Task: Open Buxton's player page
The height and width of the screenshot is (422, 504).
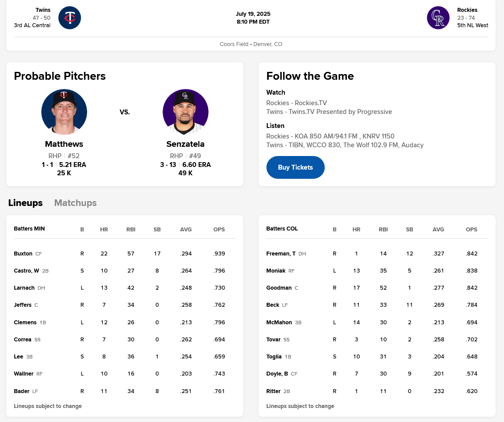Action: coord(23,253)
